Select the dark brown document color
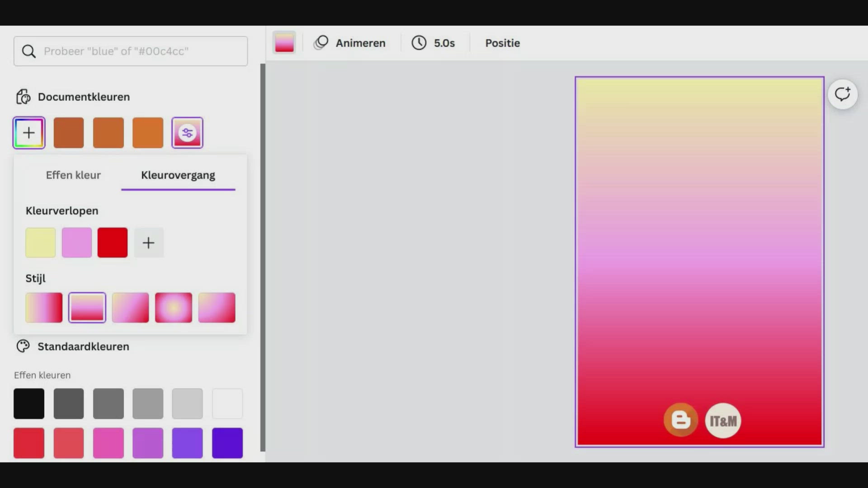The image size is (868, 488). tap(69, 133)
